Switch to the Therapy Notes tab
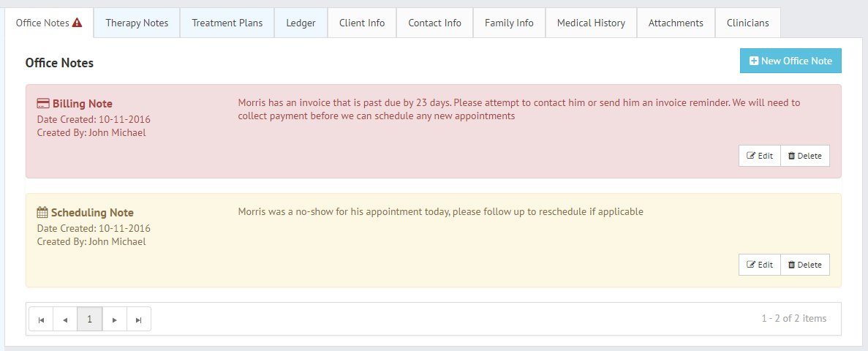The height and width of the screenshot is (351, 868). (137, 23)
